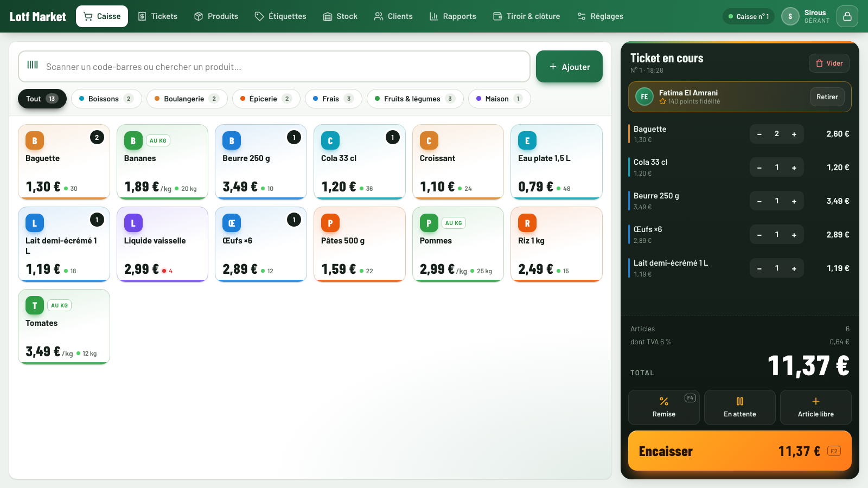Select the Tout category filter
The image size is (868, 488).
[42, 99]
